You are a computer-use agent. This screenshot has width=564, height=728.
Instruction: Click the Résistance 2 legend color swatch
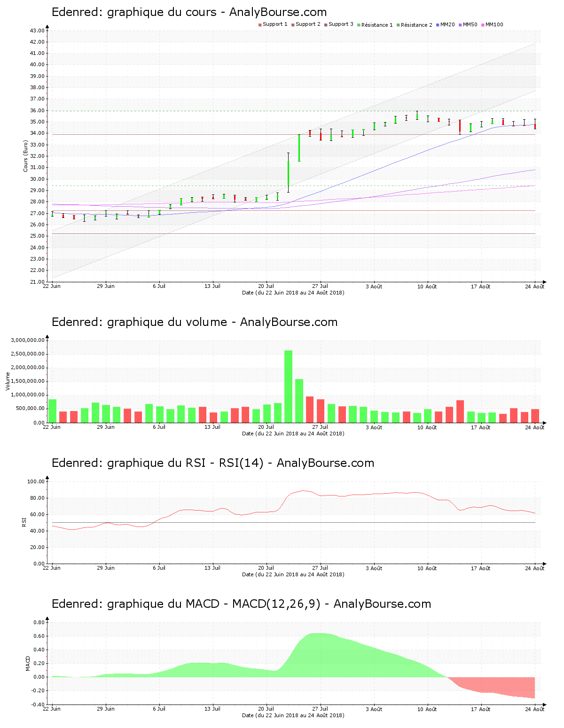398,25
